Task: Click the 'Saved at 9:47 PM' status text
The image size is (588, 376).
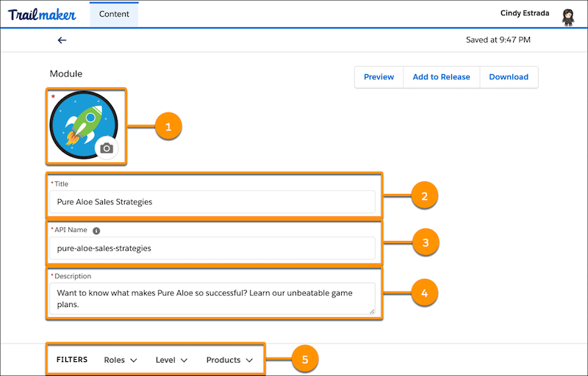Action: click(x=498, y=40)
